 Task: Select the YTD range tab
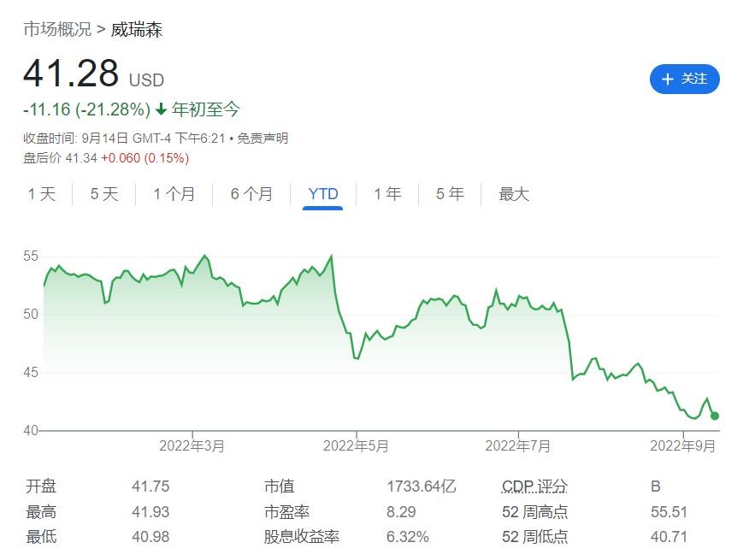click(x=323, y=194)
